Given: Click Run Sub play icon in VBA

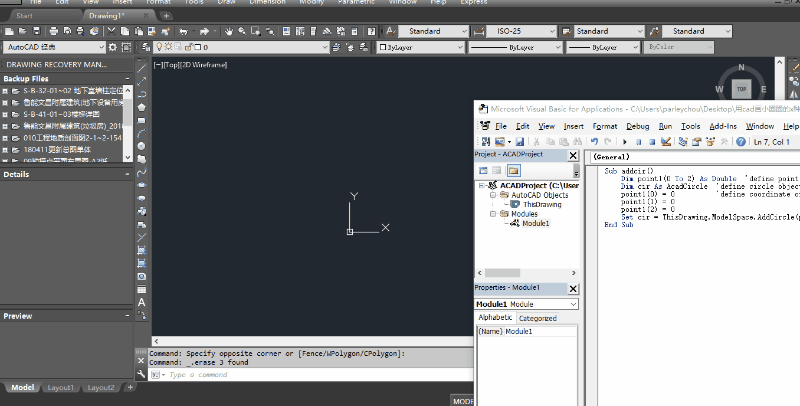Looking at the screenshot, I should point(624,142).
